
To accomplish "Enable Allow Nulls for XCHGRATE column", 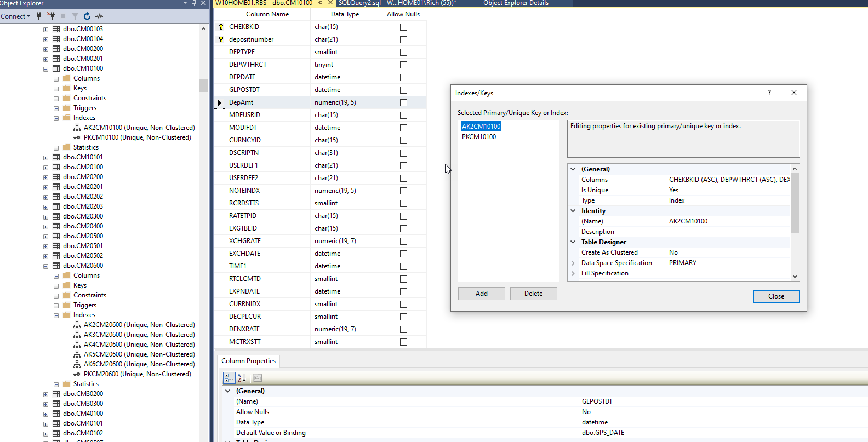I will pos(403,241).
